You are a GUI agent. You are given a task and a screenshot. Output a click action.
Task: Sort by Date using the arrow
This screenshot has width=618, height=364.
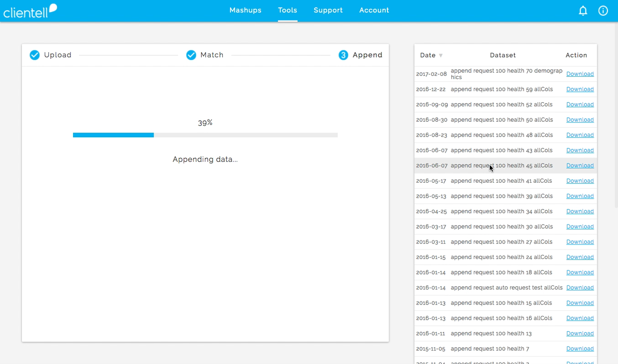coord(440,55)
